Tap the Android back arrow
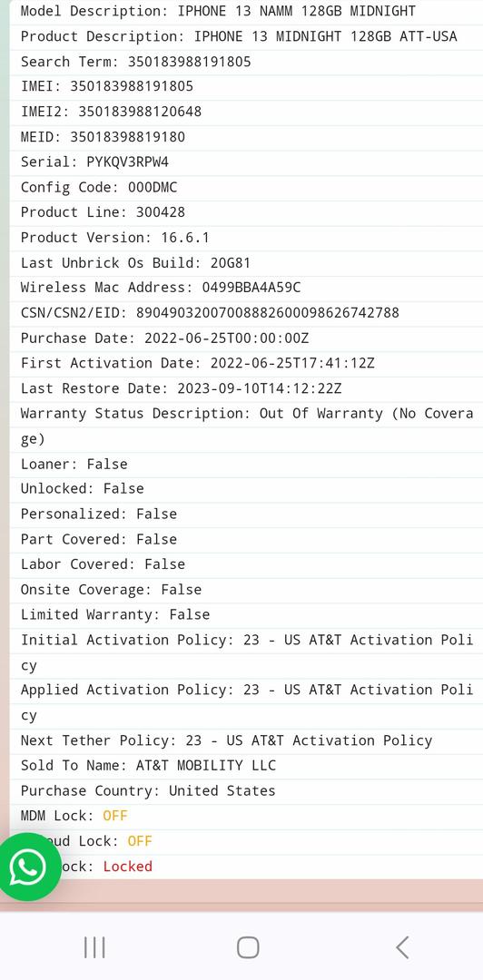483x980 pixels. coord(402,947)
